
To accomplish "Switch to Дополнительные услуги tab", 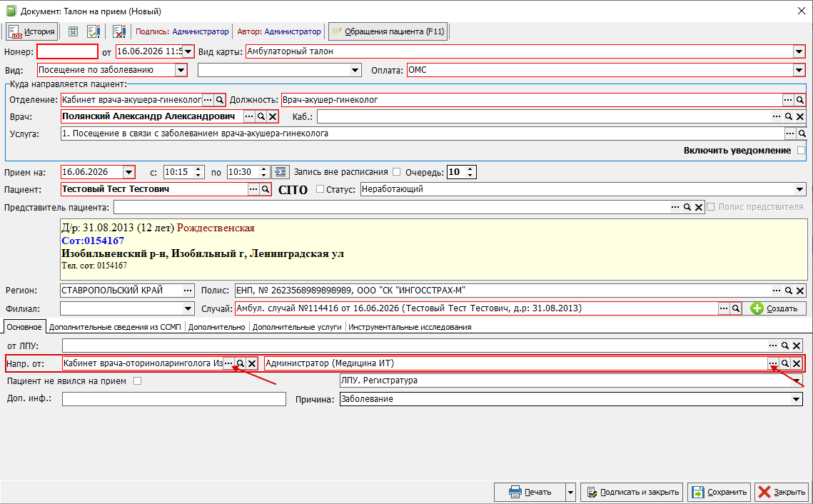I will (297, 327).
